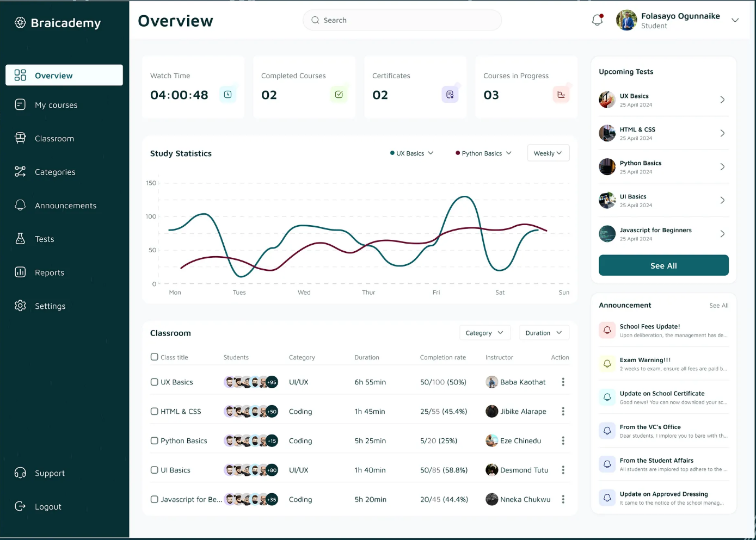Screen dimensions: 756x540
Task: Click the Certificates card icon
Action: pyautogui.click(x=450, y=95)
